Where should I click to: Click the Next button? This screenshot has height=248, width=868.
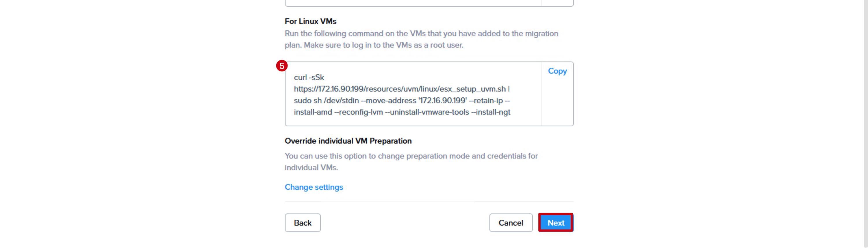tap(556, 223)
